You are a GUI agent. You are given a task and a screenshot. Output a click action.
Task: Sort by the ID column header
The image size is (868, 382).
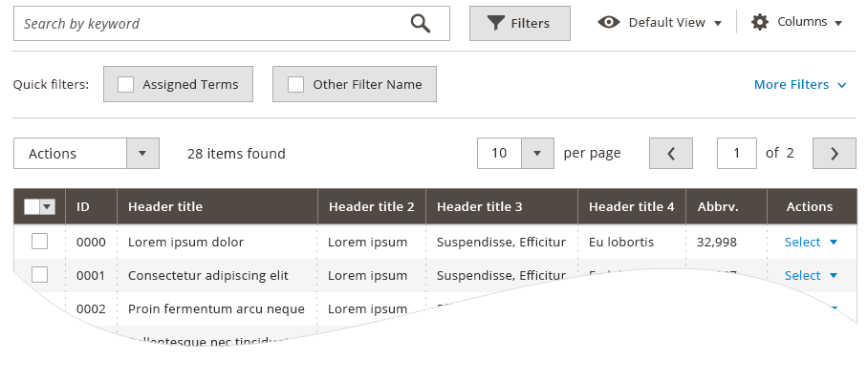83,206
